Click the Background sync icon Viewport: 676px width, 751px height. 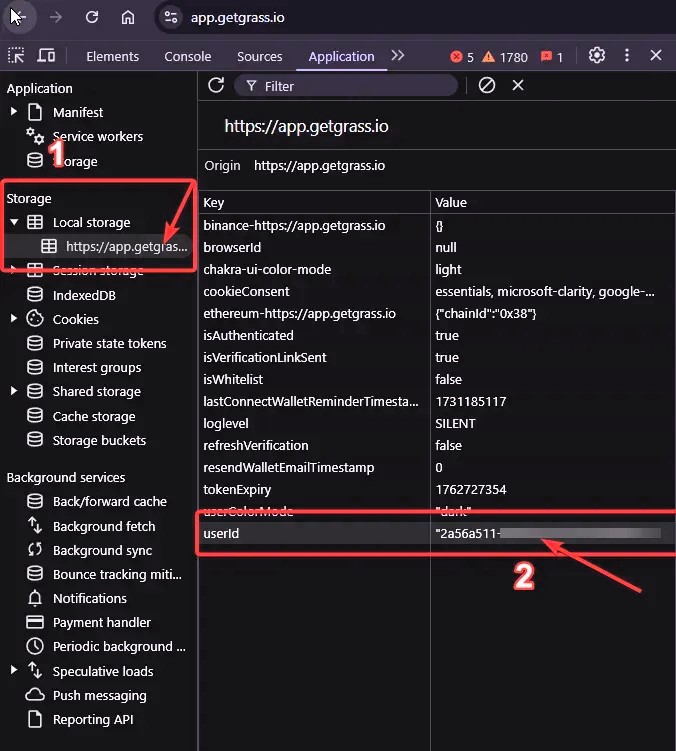pyautogui.click(x=35, y=549)
